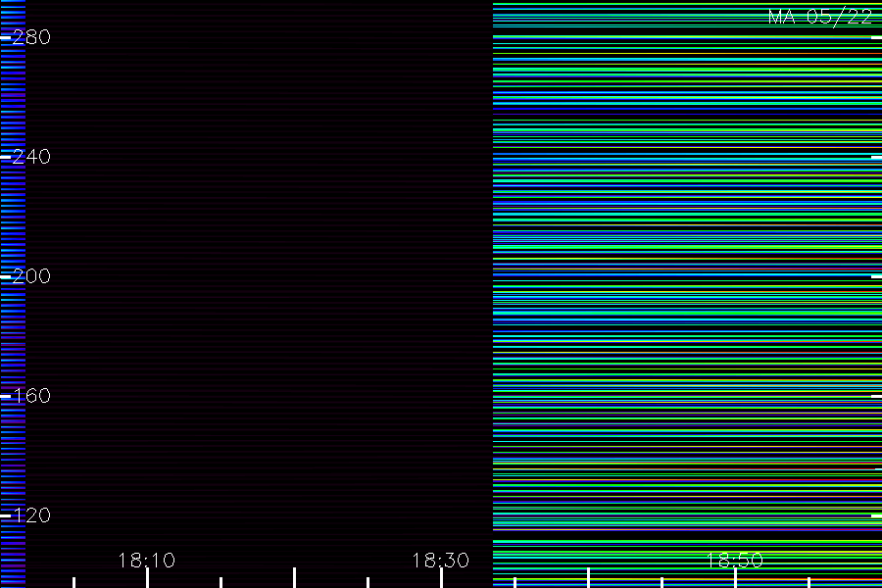Select the 18:10 time axis label
This screenshot has width=882, height=588.
147,561
